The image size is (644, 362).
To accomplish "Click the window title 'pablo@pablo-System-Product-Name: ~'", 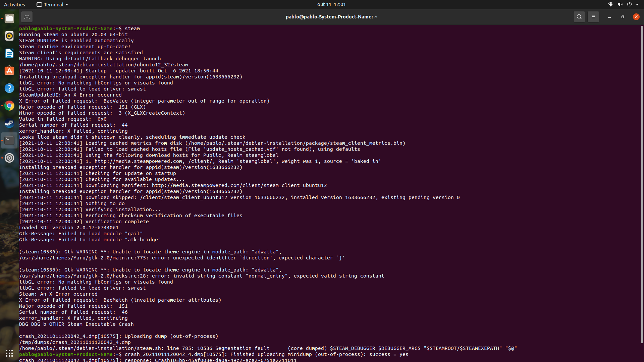I will [331, 17].
